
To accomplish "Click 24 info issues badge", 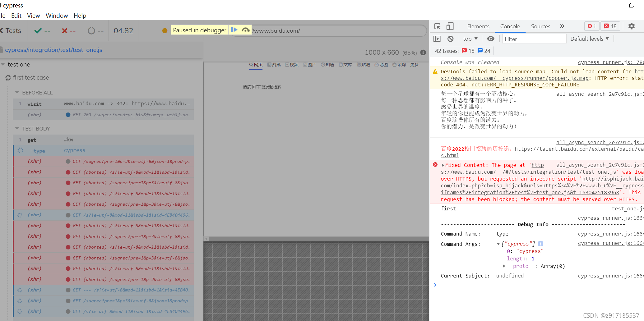I will [x=484, y=51].
